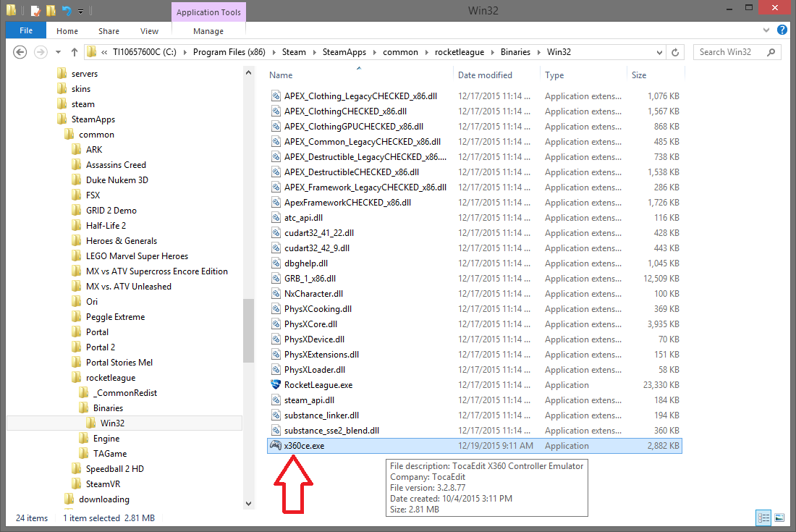The width and height of the screenshot is (796, 532).
Task: Switch to Details view icon
Action: (x=763, y=518)
